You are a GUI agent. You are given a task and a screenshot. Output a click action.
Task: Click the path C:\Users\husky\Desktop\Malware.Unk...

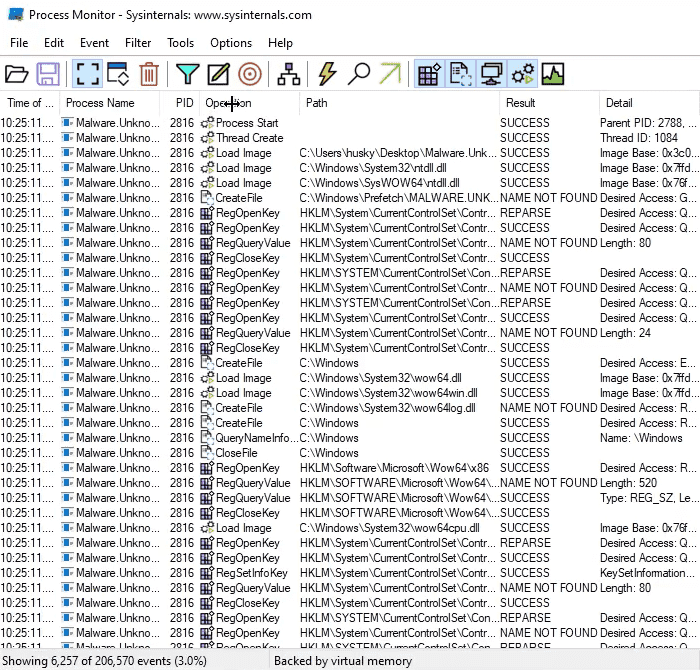coord(397,153)
